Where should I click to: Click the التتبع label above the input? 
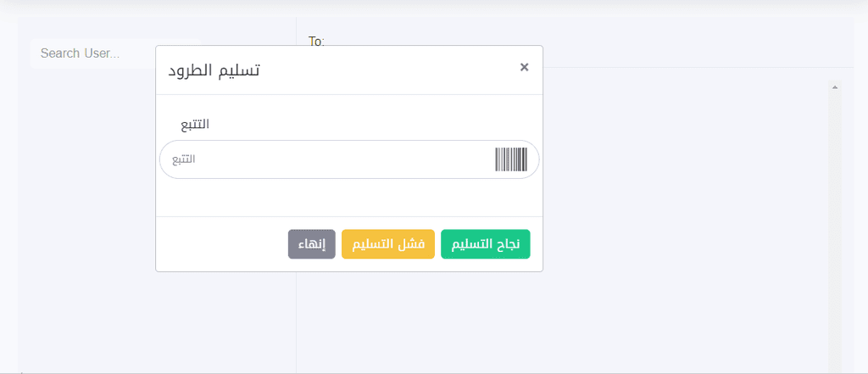point(196,124)
